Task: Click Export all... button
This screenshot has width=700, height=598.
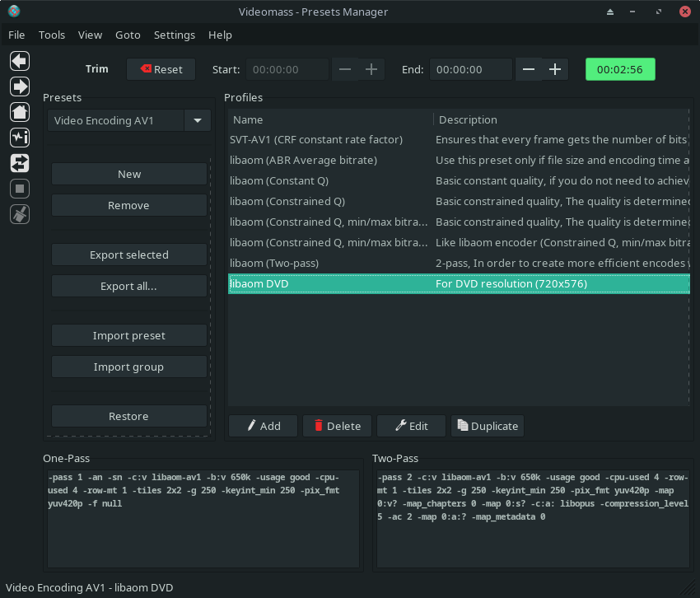Action: click(x=129, y=287)
